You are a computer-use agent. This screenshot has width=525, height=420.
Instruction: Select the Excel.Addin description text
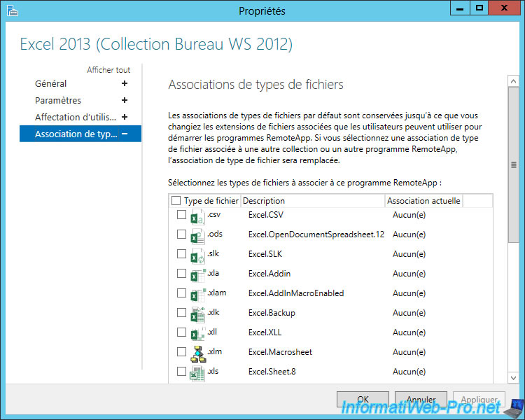(x=269, y=274)
